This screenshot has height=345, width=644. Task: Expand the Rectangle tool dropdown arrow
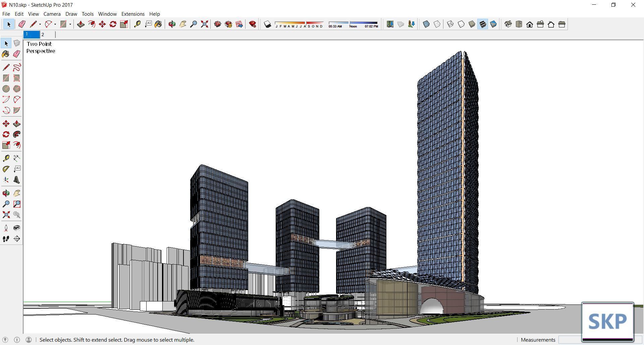click(x=70, y=24)
